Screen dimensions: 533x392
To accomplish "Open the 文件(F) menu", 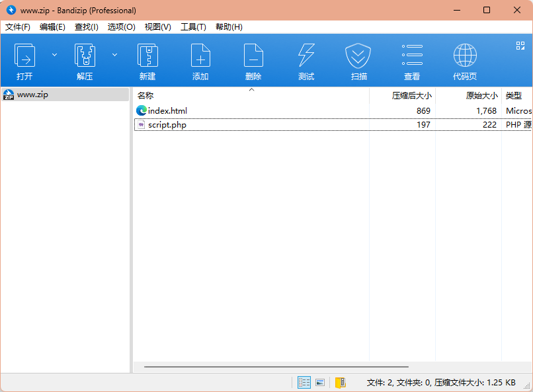I will [x=18, y=27].
